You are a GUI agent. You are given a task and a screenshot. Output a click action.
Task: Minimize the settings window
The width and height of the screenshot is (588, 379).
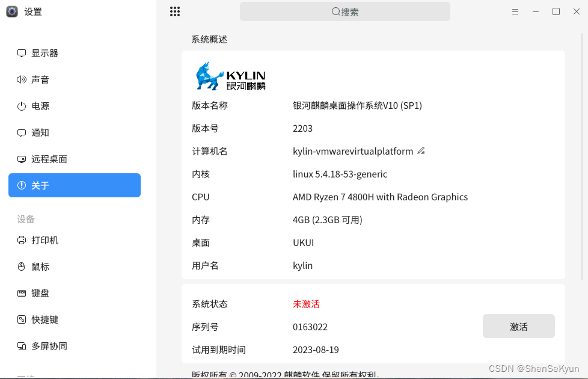point(536,11)
